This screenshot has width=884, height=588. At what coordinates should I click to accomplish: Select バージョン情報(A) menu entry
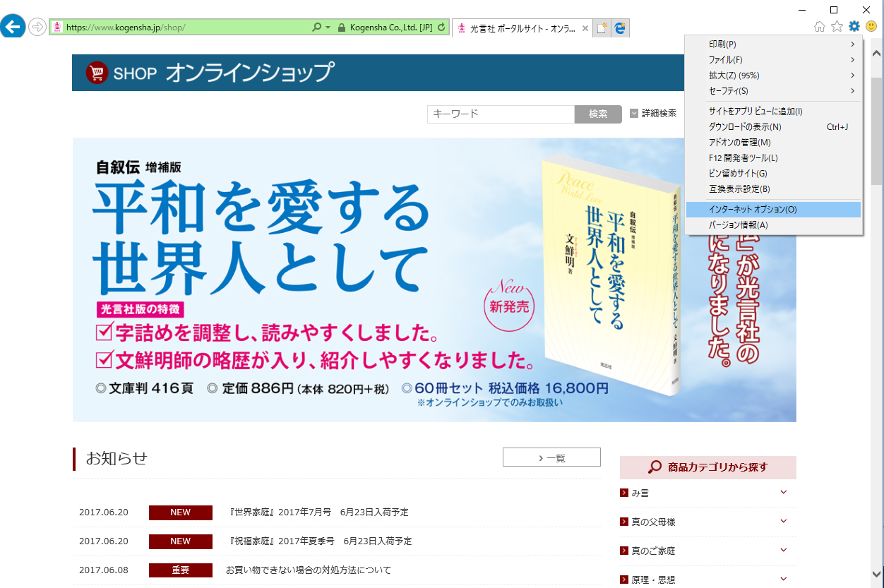pos(773,225)
